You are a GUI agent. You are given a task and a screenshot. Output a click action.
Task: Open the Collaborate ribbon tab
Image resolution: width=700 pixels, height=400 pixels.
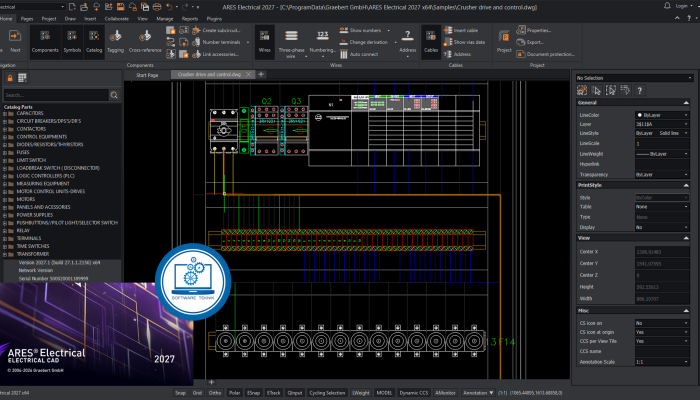[x=117, y=19]
